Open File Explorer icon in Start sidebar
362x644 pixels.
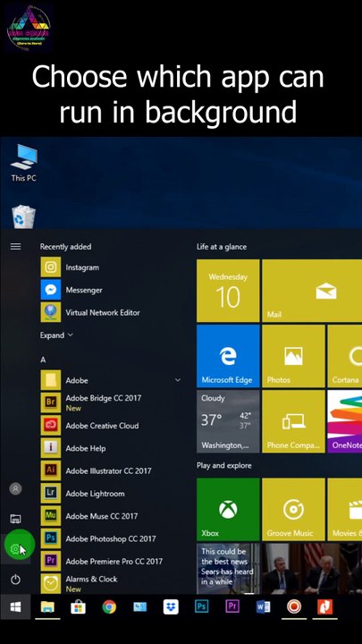[15, 518]
